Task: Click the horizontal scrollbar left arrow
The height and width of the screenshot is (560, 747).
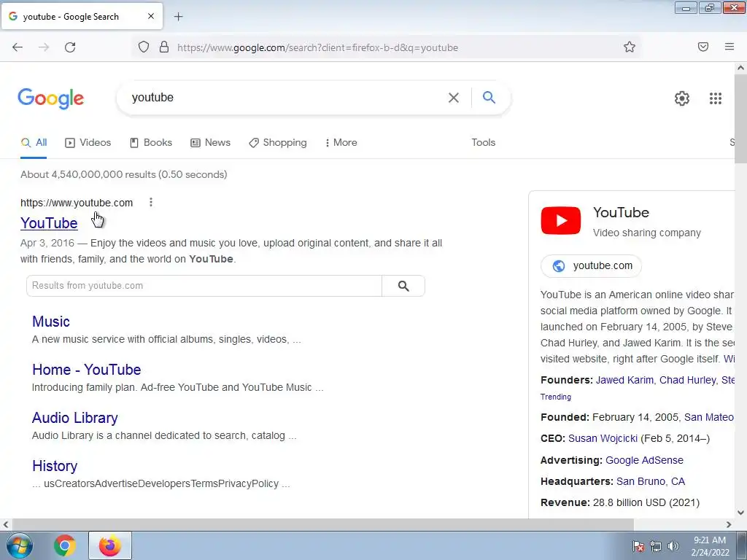Action: (x=6, y=524)
